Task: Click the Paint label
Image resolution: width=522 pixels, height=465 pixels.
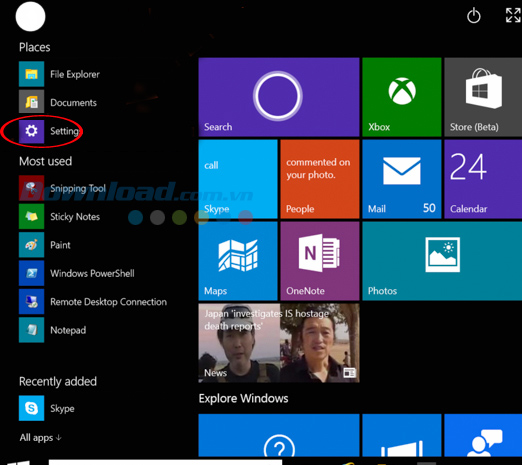Action: coord(60,245)
